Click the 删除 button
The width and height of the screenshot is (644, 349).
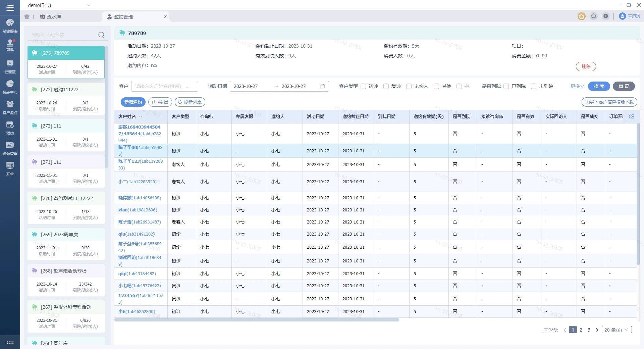[586, 66]
